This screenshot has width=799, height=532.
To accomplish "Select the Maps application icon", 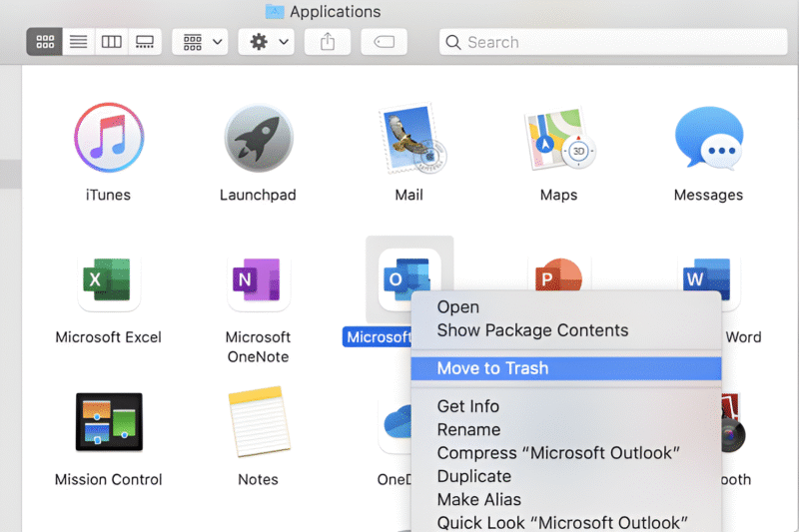I will coord(558,138).
